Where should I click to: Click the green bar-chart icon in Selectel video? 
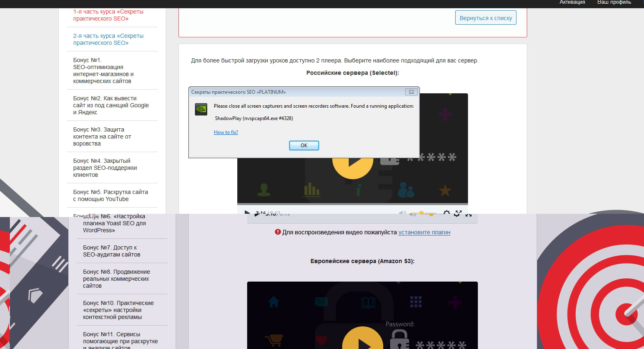312,190
